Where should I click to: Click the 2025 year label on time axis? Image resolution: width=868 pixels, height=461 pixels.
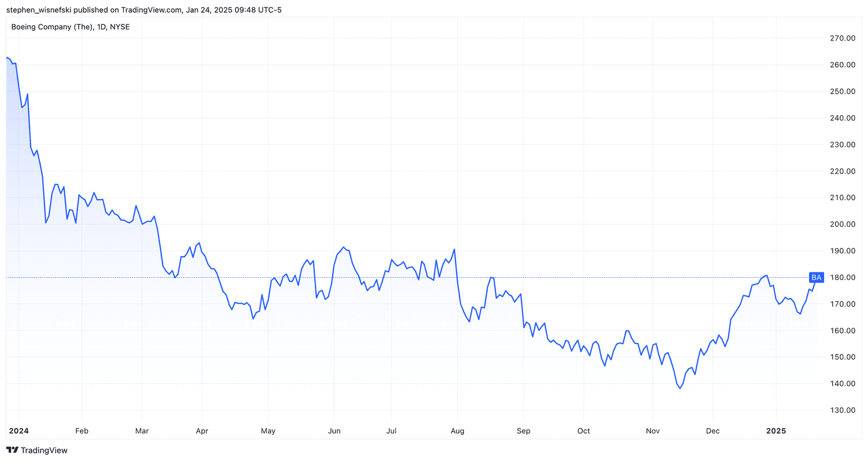click(x=775, y=431)
